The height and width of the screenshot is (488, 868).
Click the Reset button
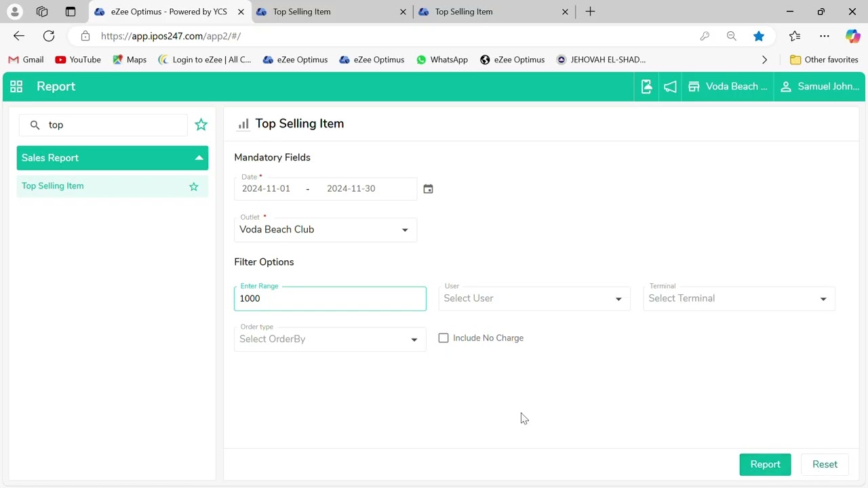click(825, 464)
